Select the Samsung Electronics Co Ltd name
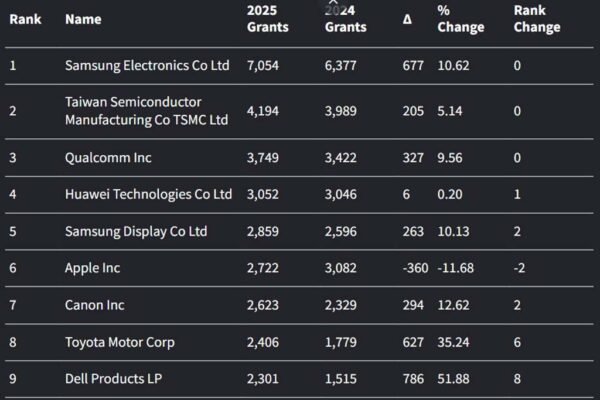Viewport: 600px width, 400px height. coord(147,66)
